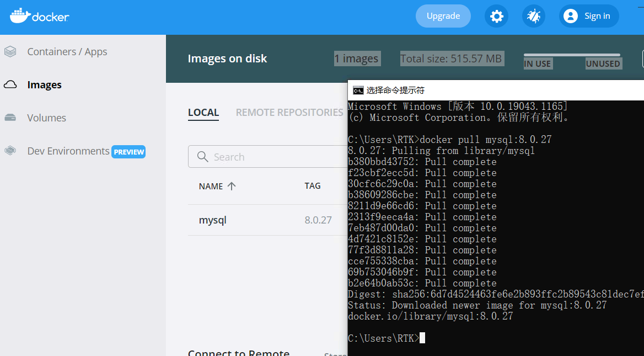Click the image disk usage bar
Viewport: 644px width, 356px height.
[x=572, y=55]
